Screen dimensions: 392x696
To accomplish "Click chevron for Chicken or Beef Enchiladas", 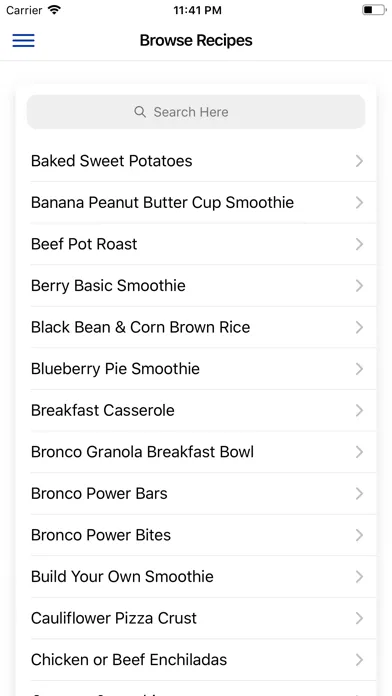I will (359, 660).
